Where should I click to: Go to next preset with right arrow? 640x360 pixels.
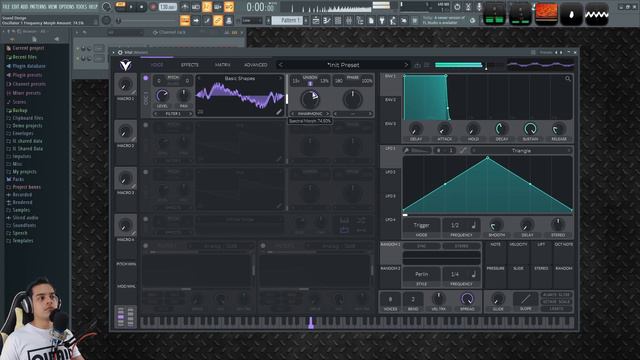406,65
